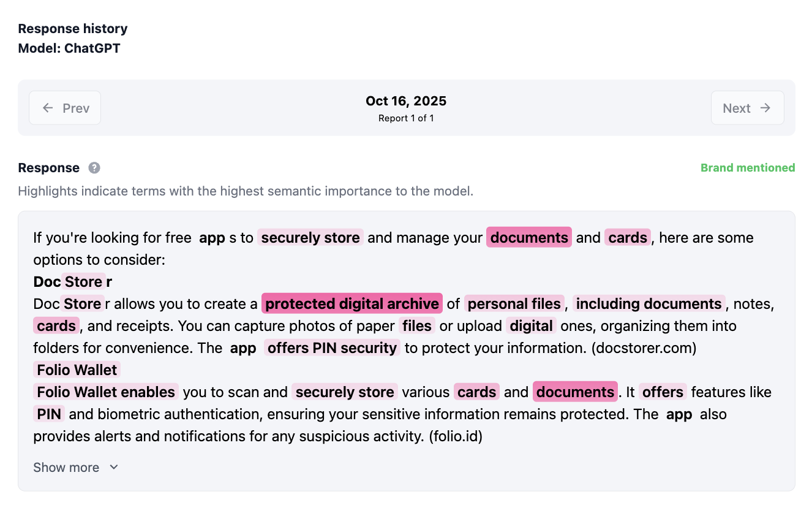Click the bold 'DocStorer' heading

click(x=73, y=281)
